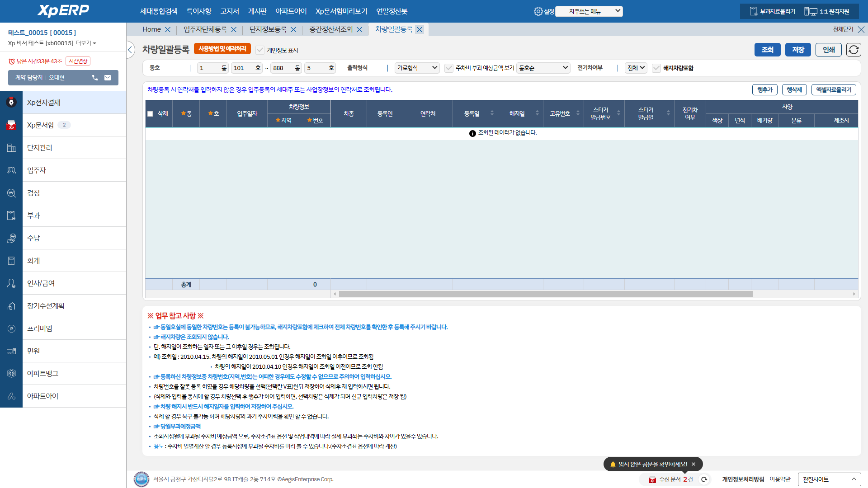The image size is (868, 488).
Task: Click the 저장 save button
Action: click(798, 50)
